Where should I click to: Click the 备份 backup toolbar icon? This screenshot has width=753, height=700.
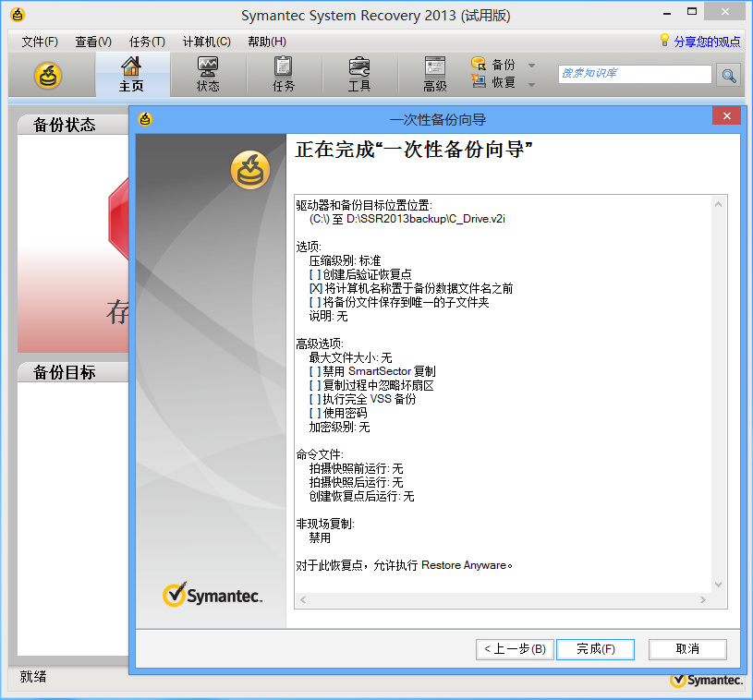479,64
